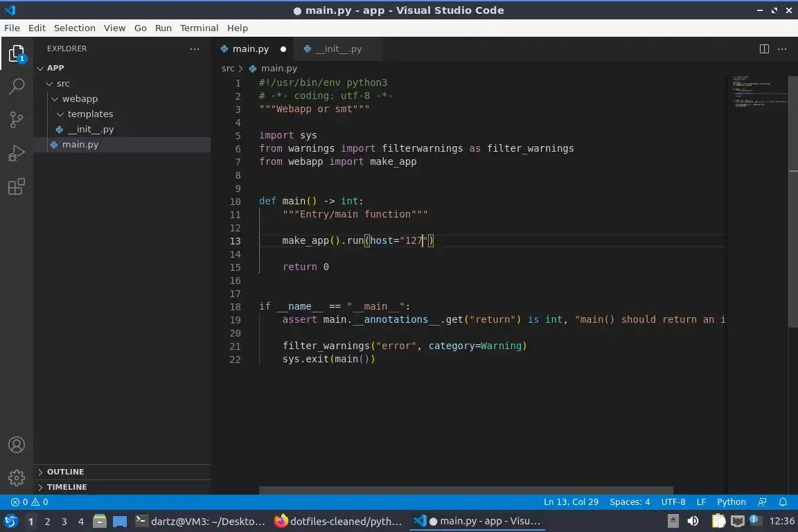Switch to workspace 2 in taskbar
The width and height of the screenshot is (798, 532).
(x=47, y=522)
